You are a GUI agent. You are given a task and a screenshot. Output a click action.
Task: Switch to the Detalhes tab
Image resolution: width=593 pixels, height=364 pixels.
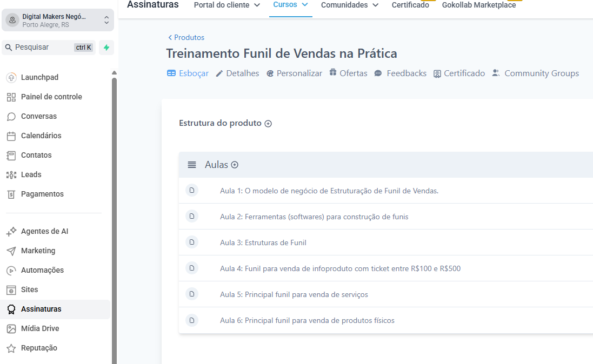click(x=237, y=73)
